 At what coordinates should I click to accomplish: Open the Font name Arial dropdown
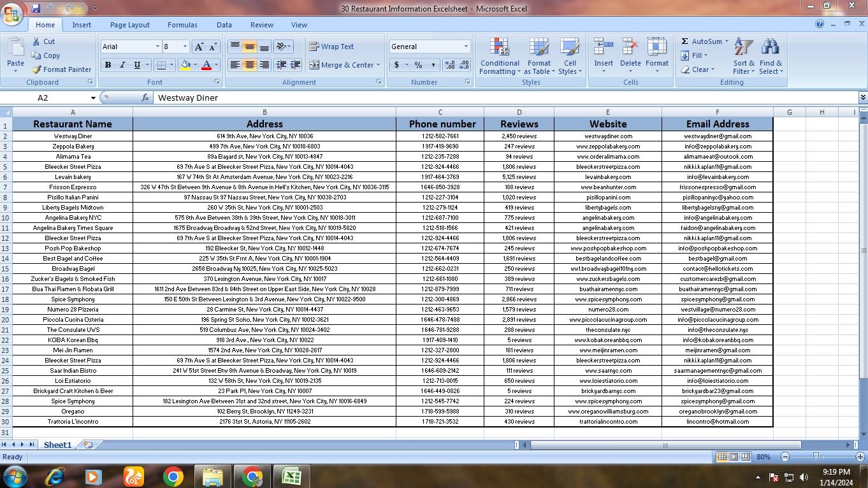click(157, 47)
